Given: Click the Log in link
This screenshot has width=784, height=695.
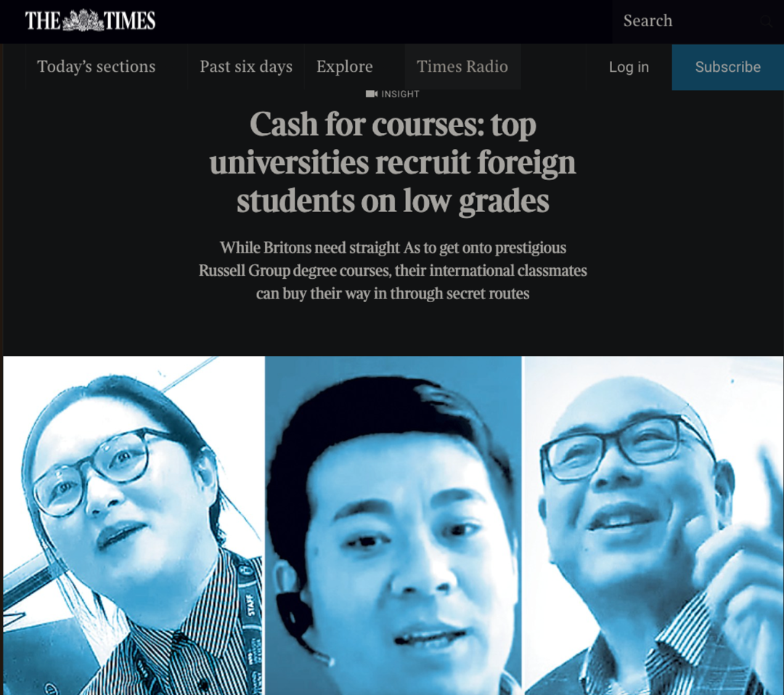Looking at the screenshot, I should coord(629,67).
